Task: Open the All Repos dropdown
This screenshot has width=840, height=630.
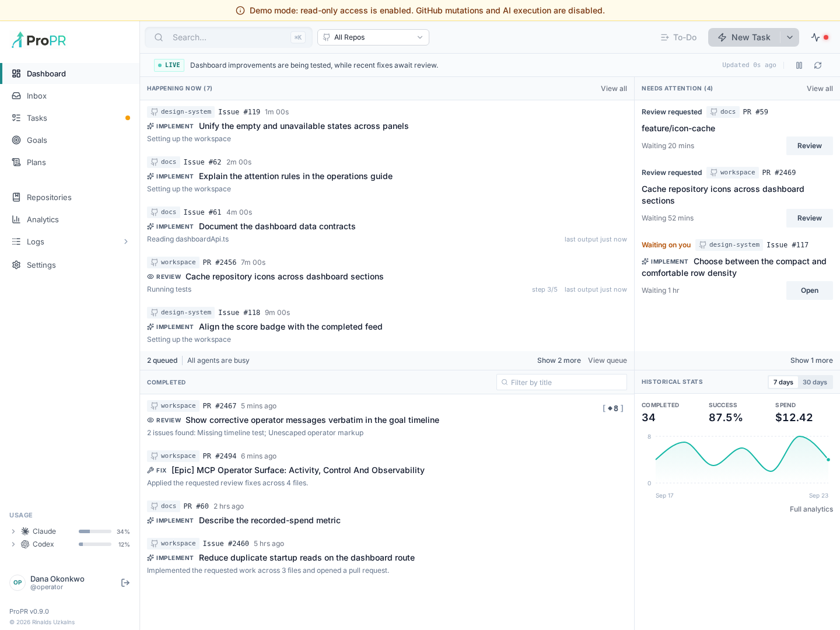Action: pos(373,37)
